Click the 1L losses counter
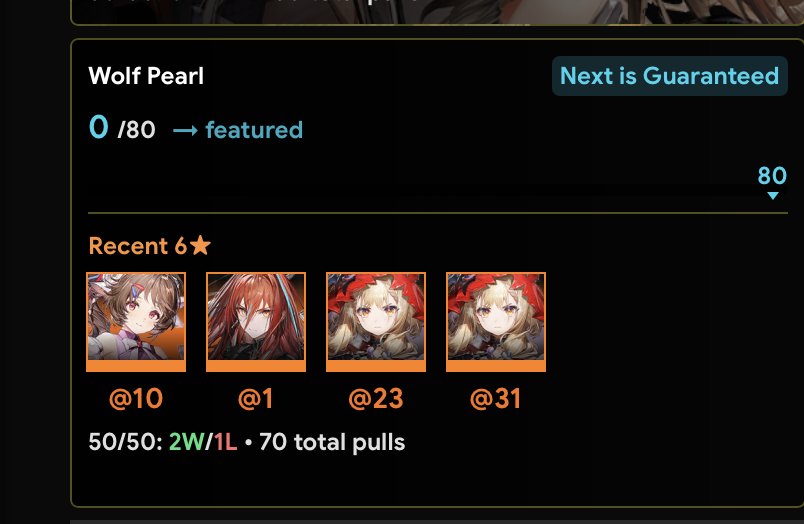Image resolution: width=804 pixels, height=524 pixels. [225, 441]
